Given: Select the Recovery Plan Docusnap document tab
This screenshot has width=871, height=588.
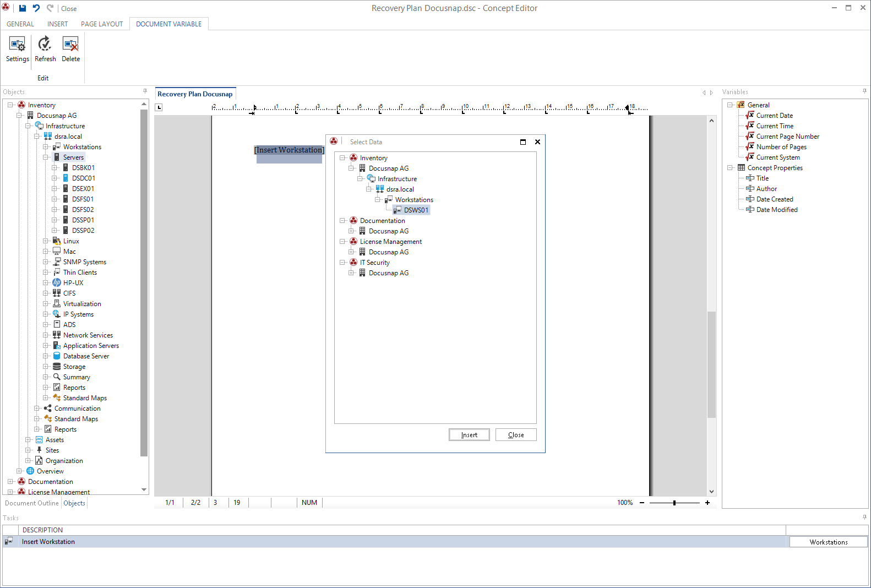Looking at the screenshot, I should pyautogui.click(x=195, y=94).
